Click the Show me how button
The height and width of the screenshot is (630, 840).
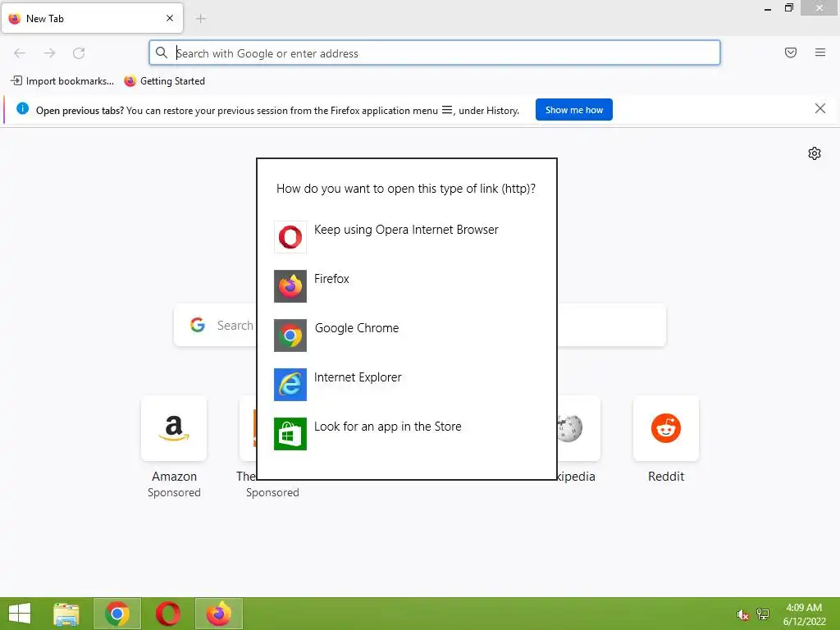573,110
